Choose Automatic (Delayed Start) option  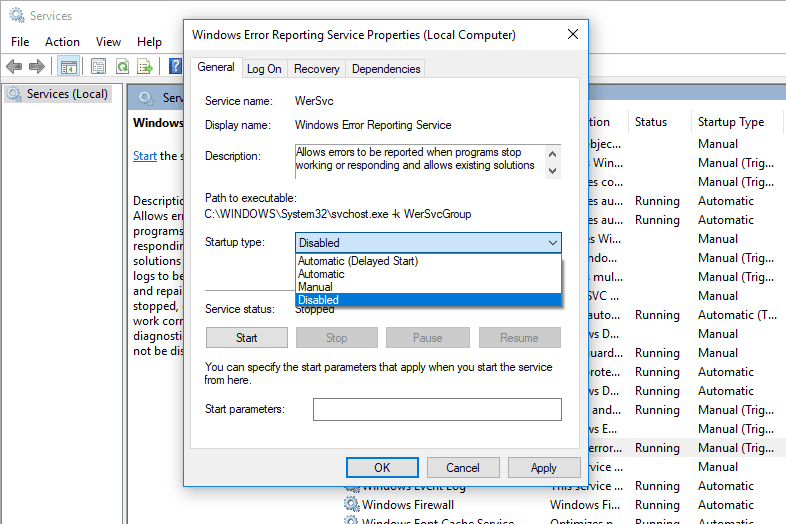coord(428,261)
